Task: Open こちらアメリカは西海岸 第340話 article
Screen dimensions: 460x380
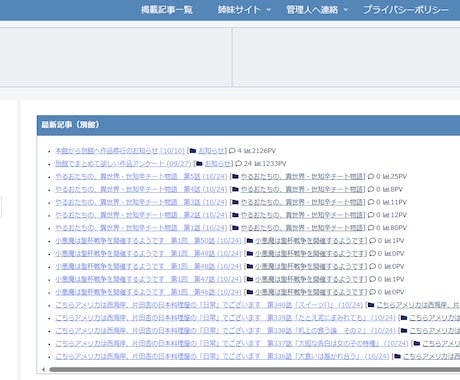Action: point(209,305)
